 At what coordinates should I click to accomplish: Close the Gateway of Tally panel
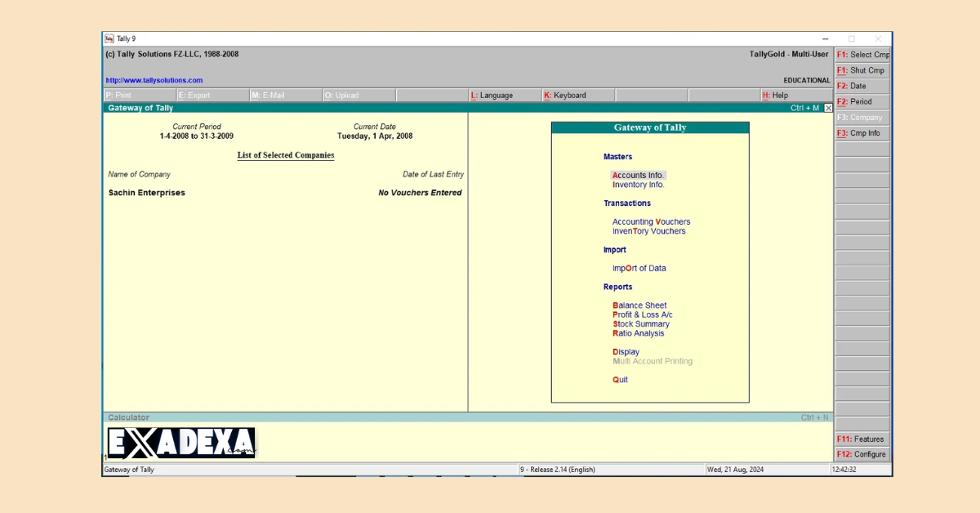[828, 107]
